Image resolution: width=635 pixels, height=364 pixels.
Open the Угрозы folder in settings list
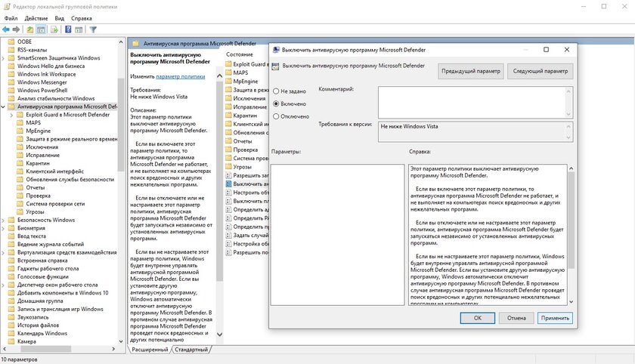[239, 167]
